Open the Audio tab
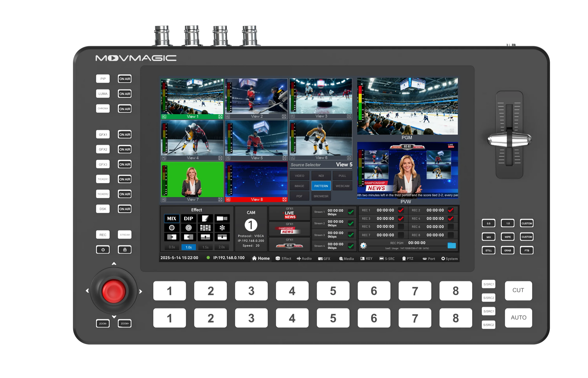 pos(304,259)
